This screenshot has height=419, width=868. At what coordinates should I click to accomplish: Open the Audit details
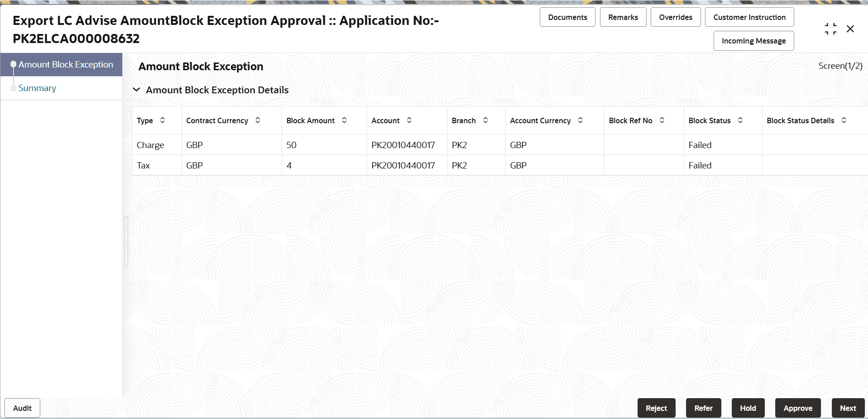[22, 408]
